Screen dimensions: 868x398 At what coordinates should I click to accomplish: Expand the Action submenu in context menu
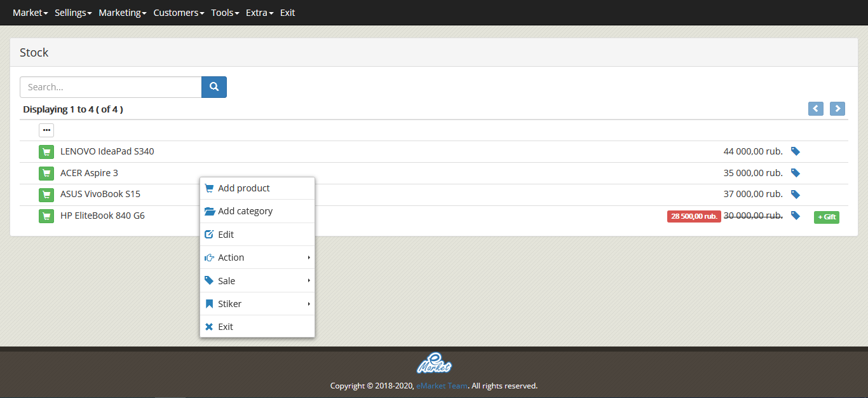point(257,257)
